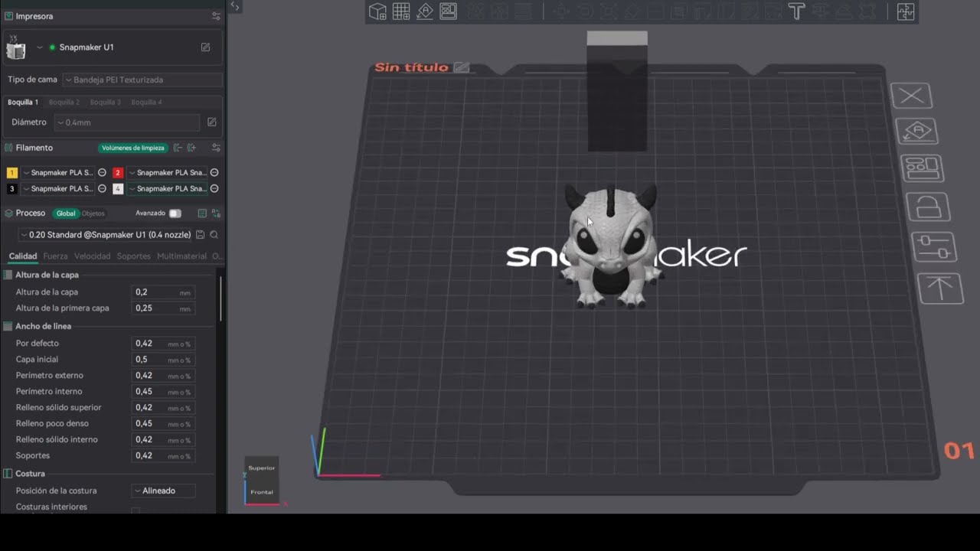This screenshot has height=551, width=980.
Task: Click the white filament 4 color swatch
Action: point(118,189)
